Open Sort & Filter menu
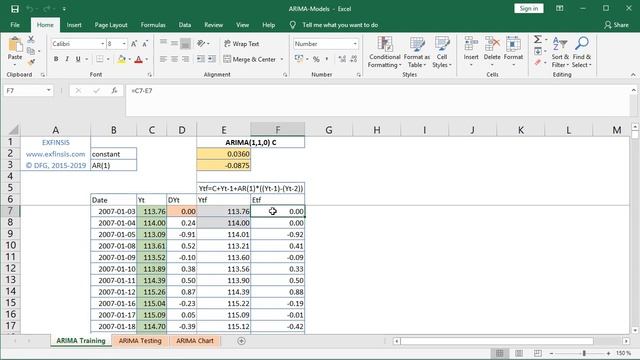640x360 pixels. pos(560,52)
